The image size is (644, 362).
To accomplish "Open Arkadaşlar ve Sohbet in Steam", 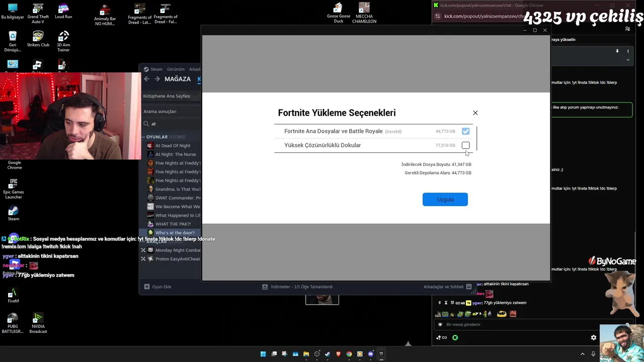I will [447, 287].
